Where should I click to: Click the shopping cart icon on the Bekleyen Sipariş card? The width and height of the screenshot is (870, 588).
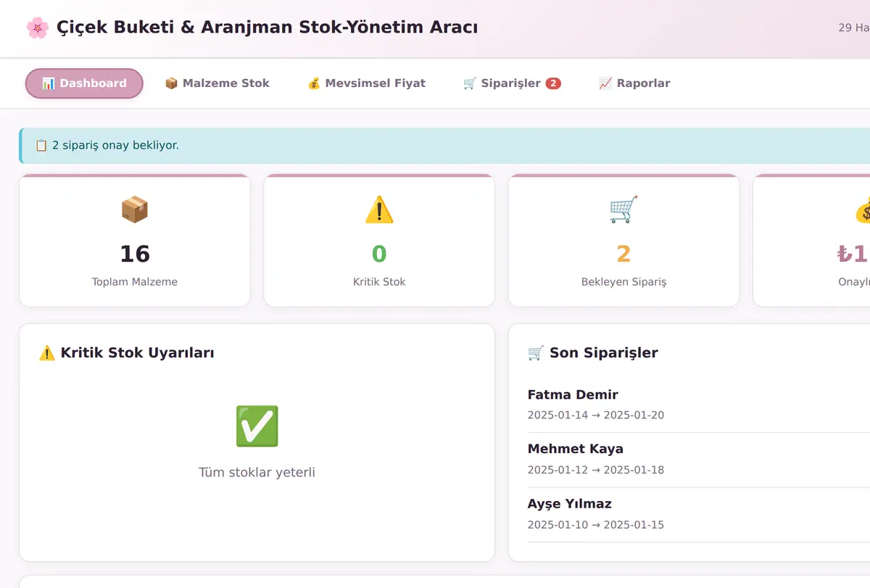click(623, 210)
